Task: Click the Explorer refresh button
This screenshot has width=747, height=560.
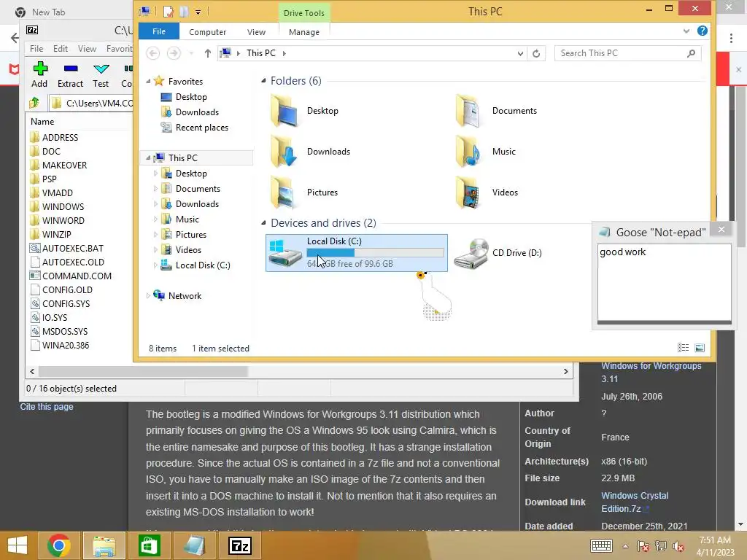Action: (536, 53)
